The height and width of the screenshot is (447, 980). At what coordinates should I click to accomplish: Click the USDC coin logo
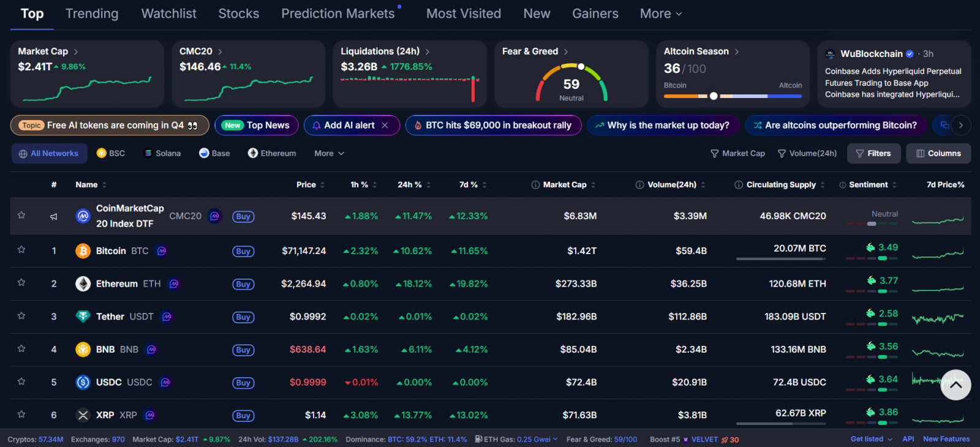[83, 382]
